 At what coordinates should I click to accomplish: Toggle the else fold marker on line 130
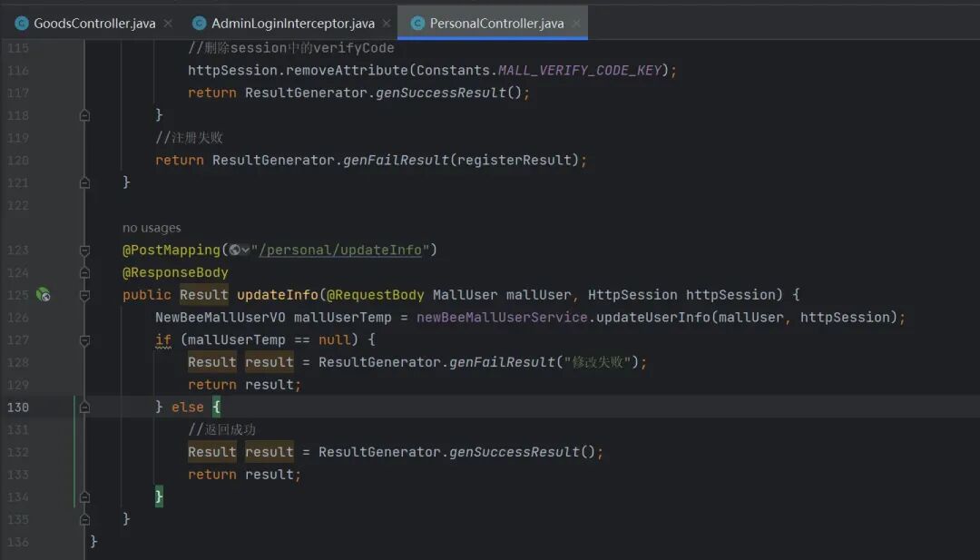85,408
